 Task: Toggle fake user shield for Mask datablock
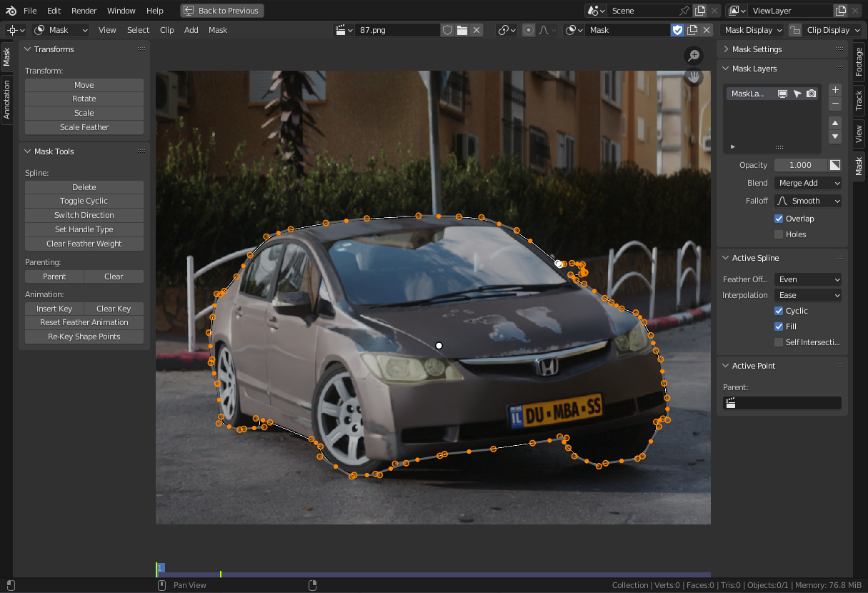677,30
